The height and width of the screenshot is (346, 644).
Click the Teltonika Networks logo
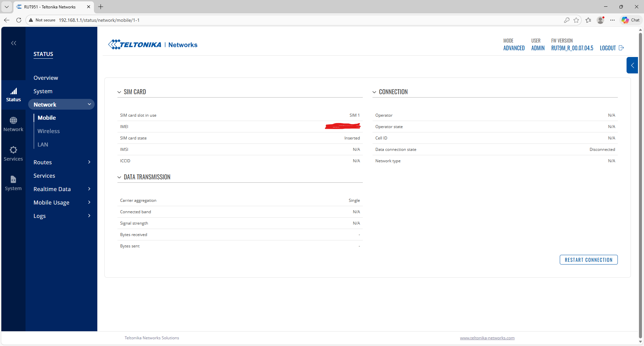point(153,45)
